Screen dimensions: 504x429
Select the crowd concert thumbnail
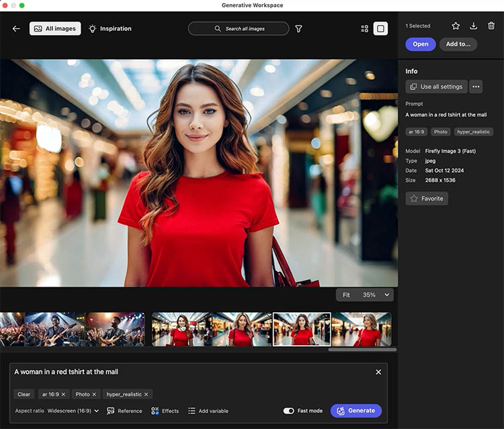pyautogui.click(x=12, y=330)
